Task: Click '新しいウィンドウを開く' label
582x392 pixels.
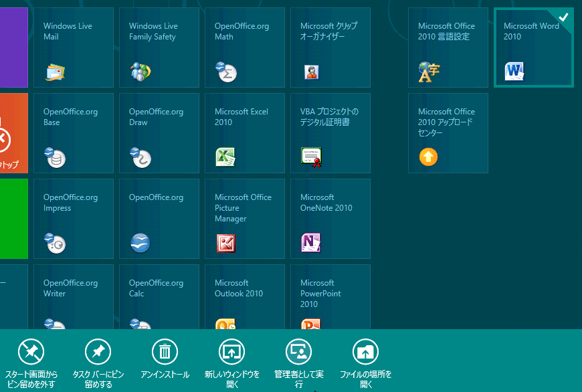Action: coord(232,379)
